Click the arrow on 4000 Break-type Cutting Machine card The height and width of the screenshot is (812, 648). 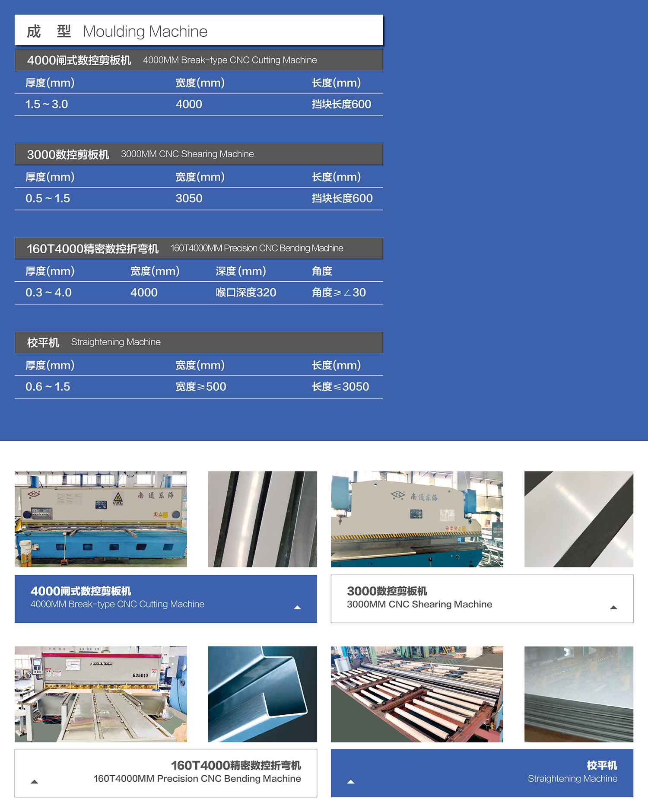pos(297,608)
